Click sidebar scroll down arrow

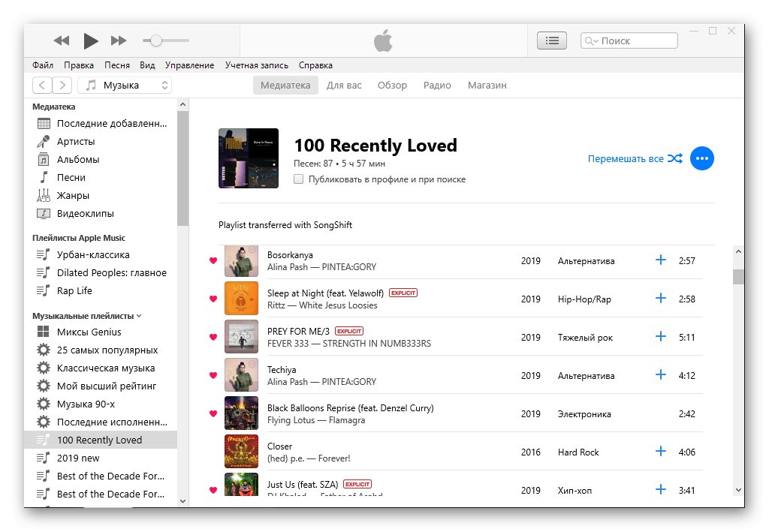pyautogui.click(x=182, y=501)
